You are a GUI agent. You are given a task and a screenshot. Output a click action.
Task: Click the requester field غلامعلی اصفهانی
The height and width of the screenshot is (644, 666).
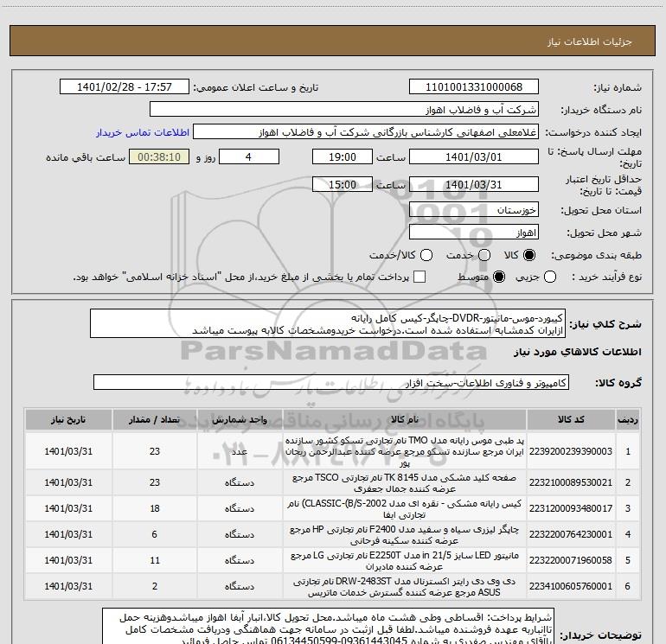pyautogui.click(x=366, y=132)
